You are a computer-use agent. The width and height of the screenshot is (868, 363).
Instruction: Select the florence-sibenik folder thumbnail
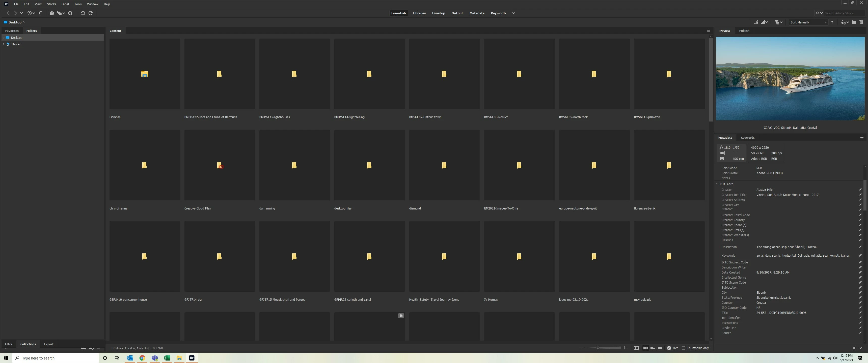pyautogui.click(x=669, y=165)
